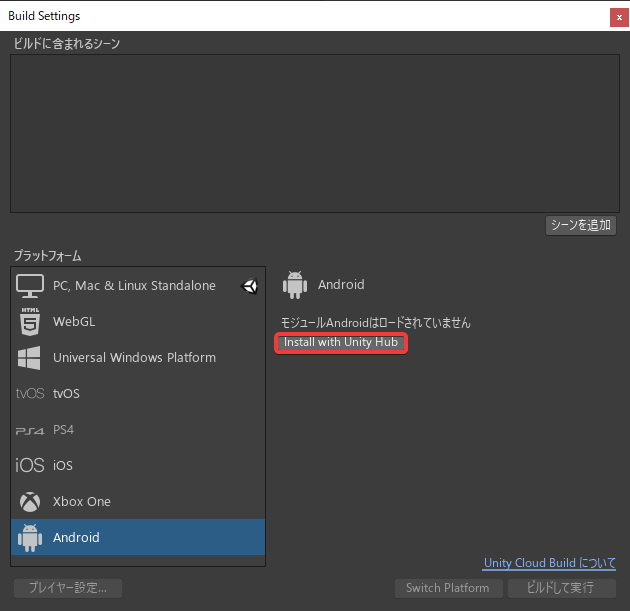Close the Build Settings window
The image size is (630, 611).
pos(619,18)
